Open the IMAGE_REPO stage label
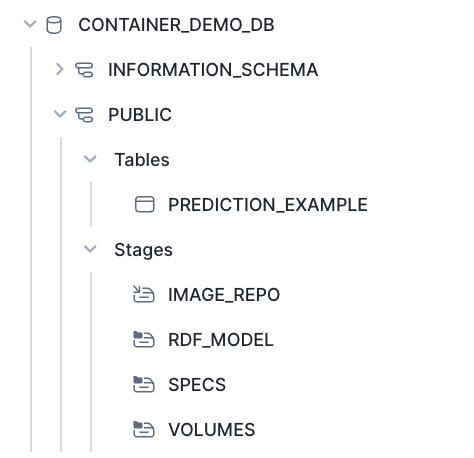This screenshot has height=458, width=474. [x=224, y=295]
